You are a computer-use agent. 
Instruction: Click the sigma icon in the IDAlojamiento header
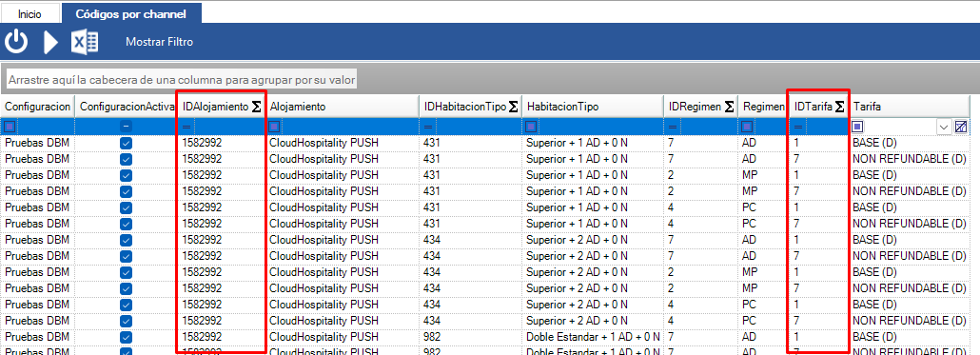click(x=256, y=107)
